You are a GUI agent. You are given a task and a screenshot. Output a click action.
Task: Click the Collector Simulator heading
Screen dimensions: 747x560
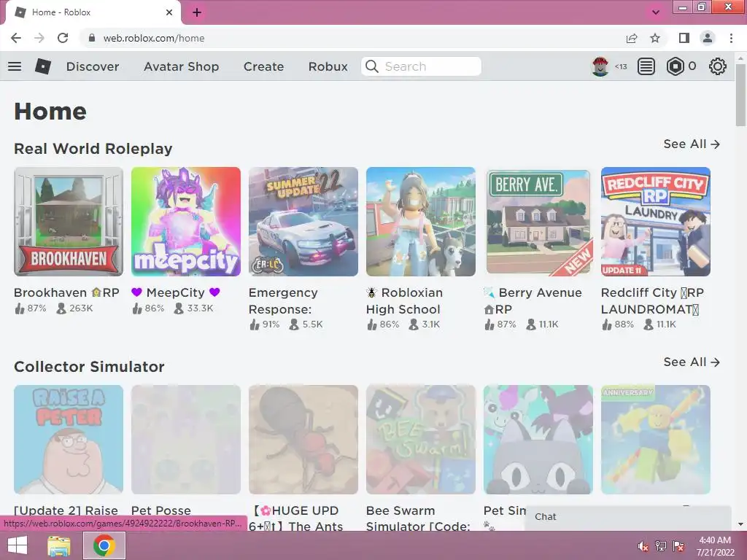tap(89, 367)
